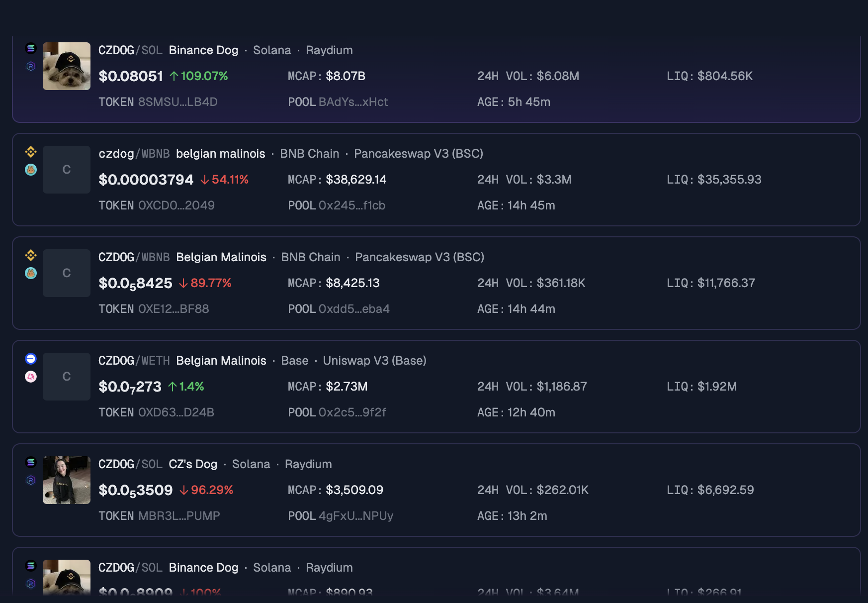Click token address MBR3L...PUMP
868x603 pixels.
tap(179, 516)
